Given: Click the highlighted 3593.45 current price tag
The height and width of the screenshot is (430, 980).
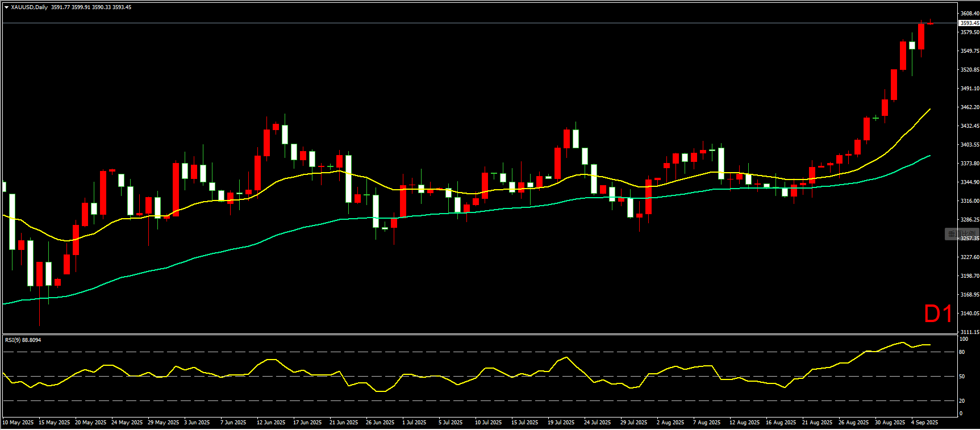Looking at the screenshot, I should [969, 23].
